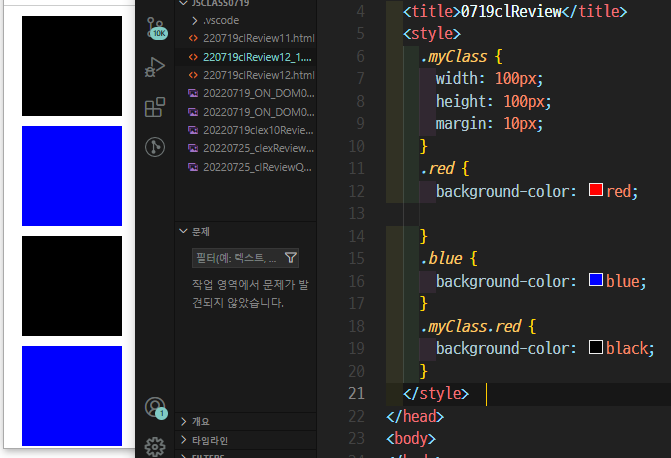
Task: Click the closing </head> tag
Action: coord(415,416)
